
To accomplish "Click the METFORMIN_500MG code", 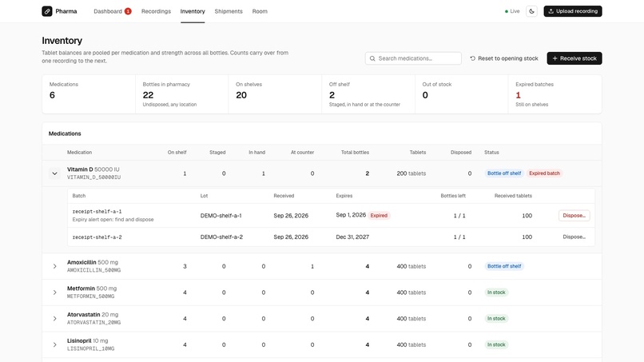I will click(91, 296).
